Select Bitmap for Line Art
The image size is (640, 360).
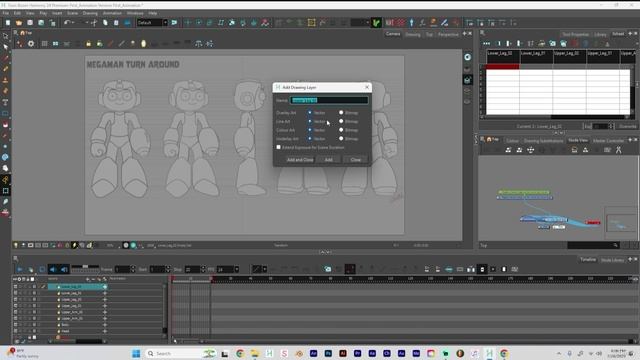tap(341, 121)
